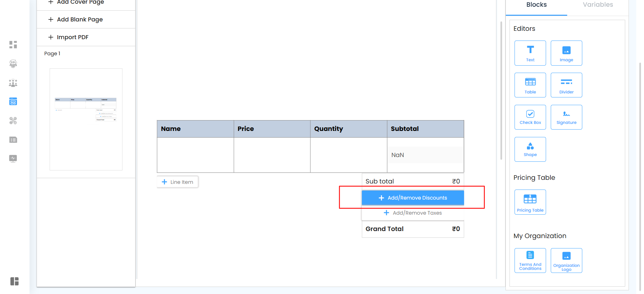
Task: Click the Page 1 label
Action: tap(52, 54)
